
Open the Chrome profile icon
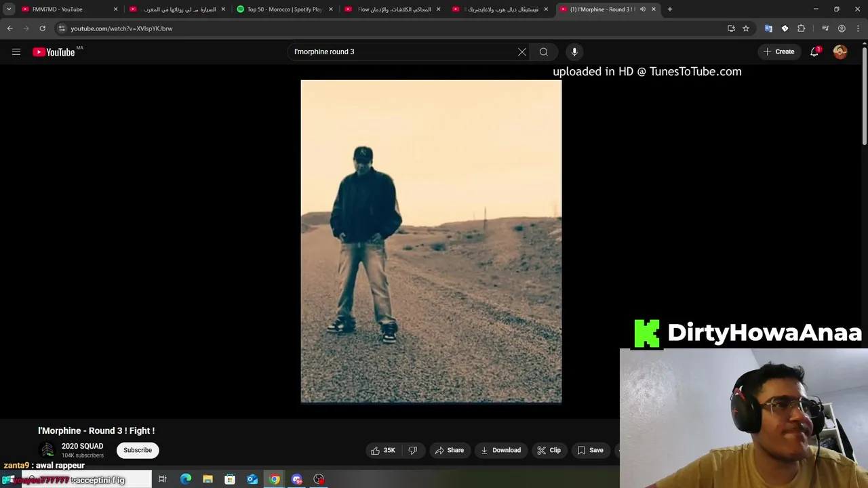coord(842,28)
